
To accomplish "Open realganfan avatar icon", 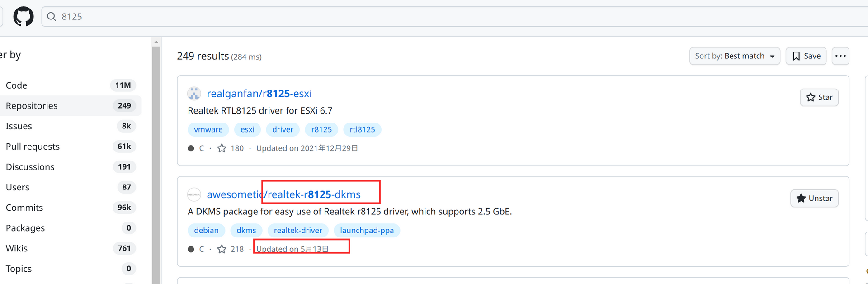I will [194, 94].
